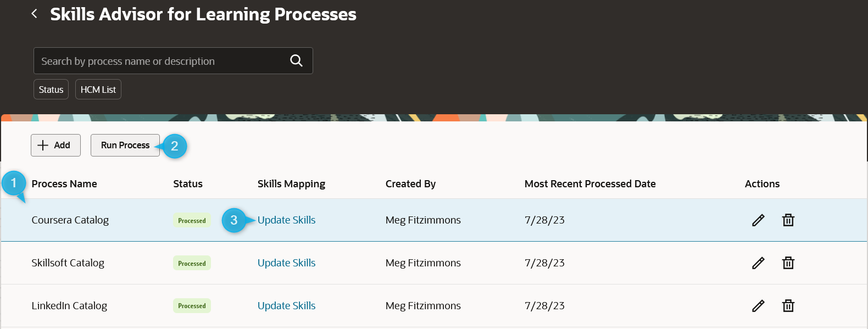Image resolution: width=868 pixels, height=329 pixels.
Task: Open the Status filter
Action: pyautogui.click(x=51, y=90)
